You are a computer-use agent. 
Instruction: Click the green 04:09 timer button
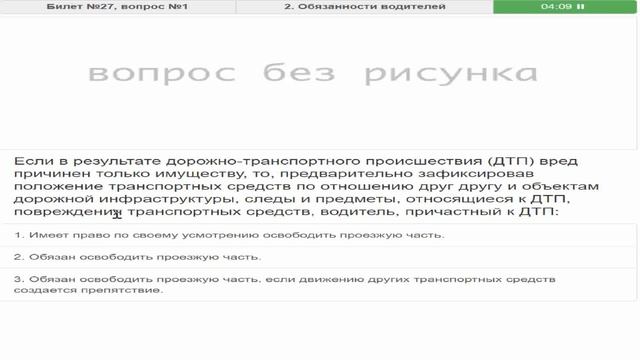point(565,7)
